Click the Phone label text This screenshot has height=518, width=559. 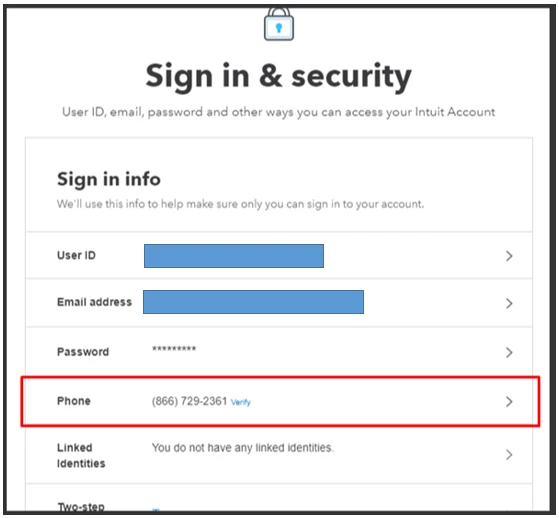pyautogui.click(x=73, y=401)
